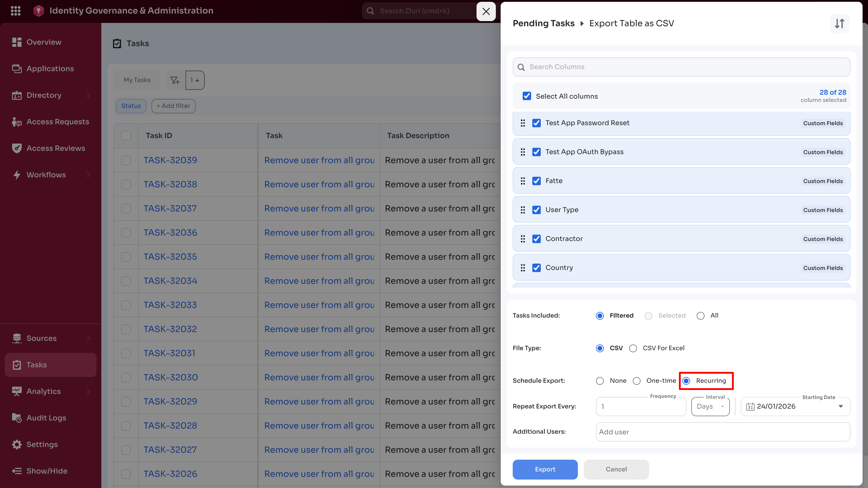Select the One-time schedule option
Image resolution: width=868 pixels, height=488 pixels.
click(636, 381)
